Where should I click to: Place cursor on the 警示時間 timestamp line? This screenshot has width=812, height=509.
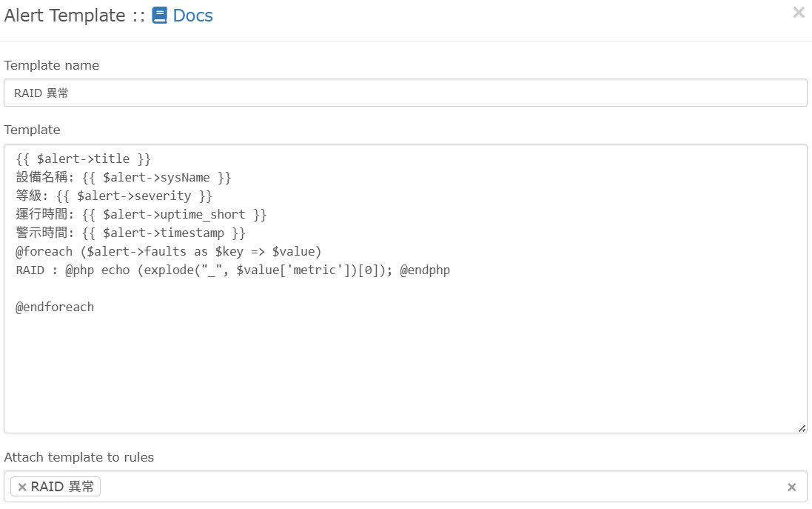click(x=130, y=233)
